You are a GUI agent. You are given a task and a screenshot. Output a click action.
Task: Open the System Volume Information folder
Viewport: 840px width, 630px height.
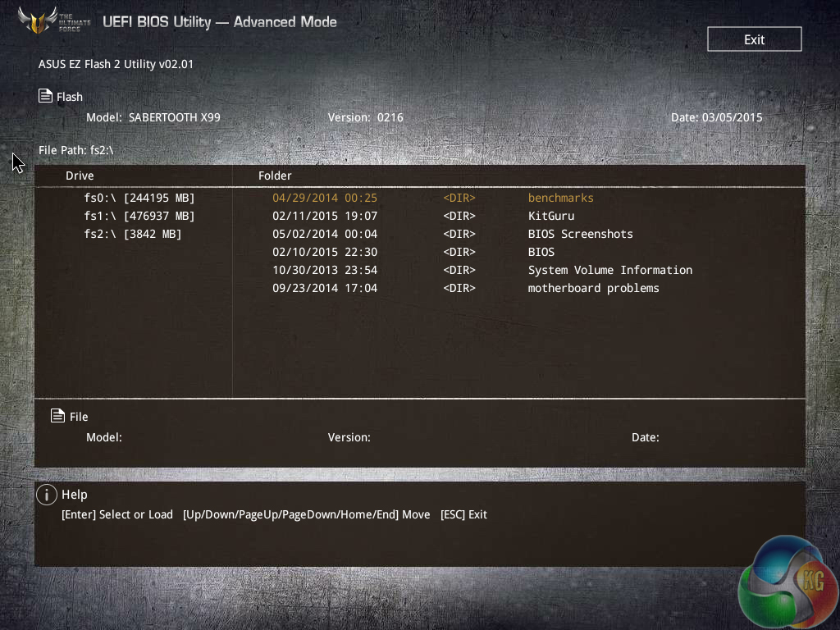coord(609,270)
